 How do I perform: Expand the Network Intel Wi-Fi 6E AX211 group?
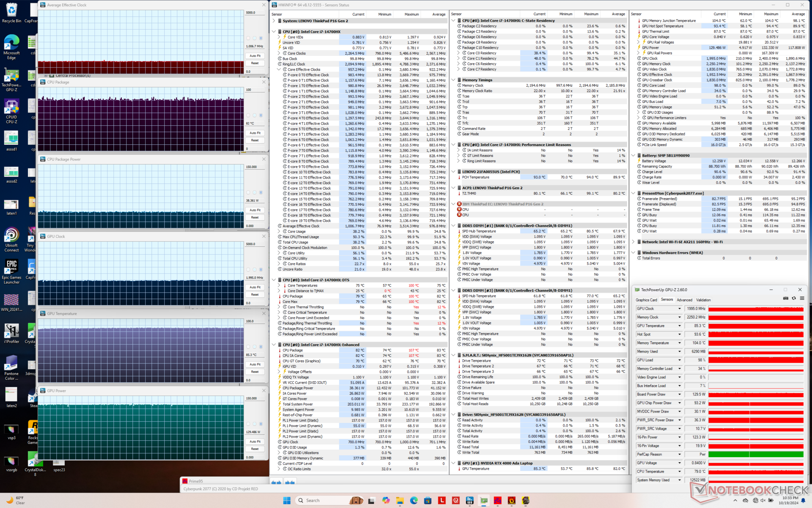click(634, 242)
